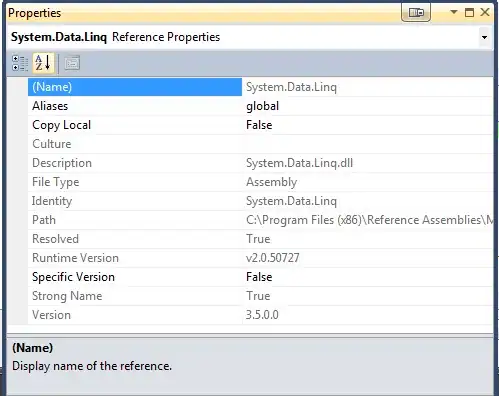Switch to Categorized view icon
The image size is (499, 396).
pyautogui.click(x=20, y=63)
